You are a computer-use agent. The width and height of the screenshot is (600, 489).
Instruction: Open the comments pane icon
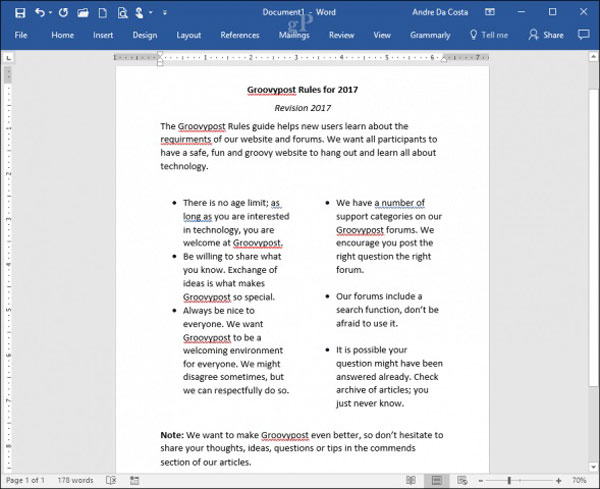click(583, 35)
